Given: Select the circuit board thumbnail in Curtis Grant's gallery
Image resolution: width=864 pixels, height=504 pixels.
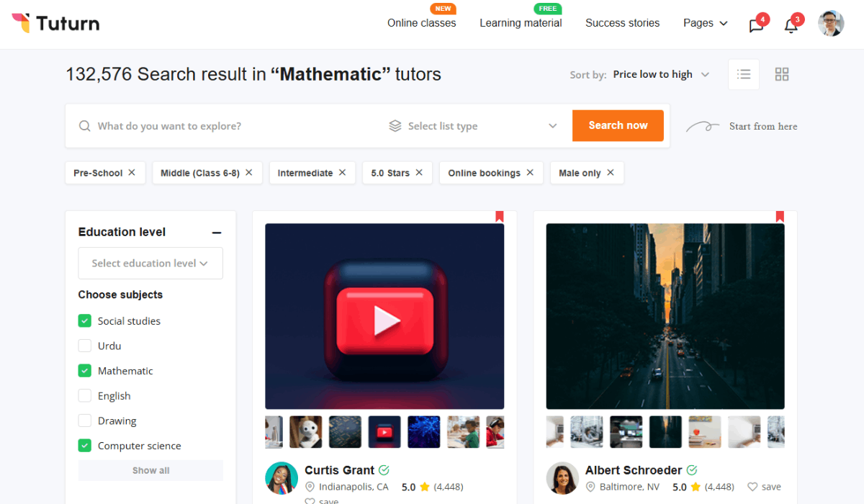Looking at the screenshot, I should [345, 432].
